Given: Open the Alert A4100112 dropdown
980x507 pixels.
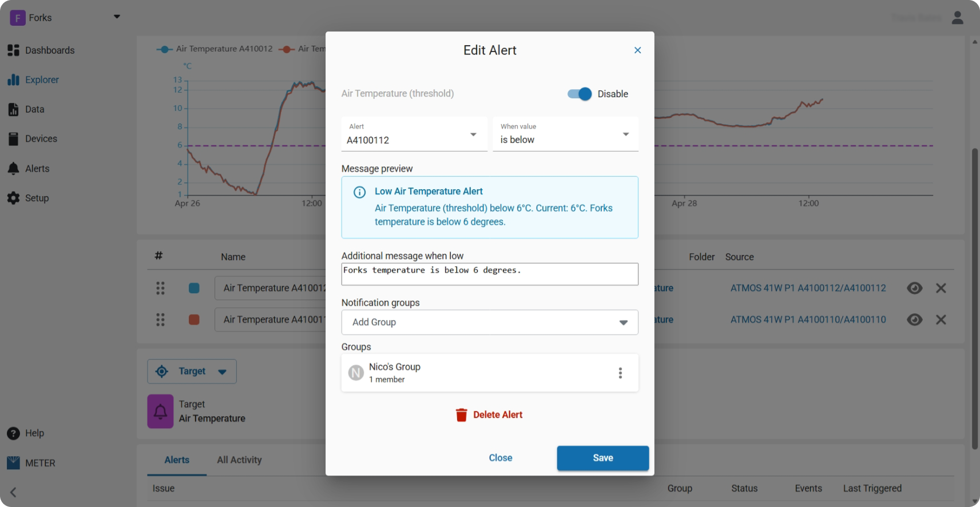Looking at the screenshot, I should click(414, 134).
